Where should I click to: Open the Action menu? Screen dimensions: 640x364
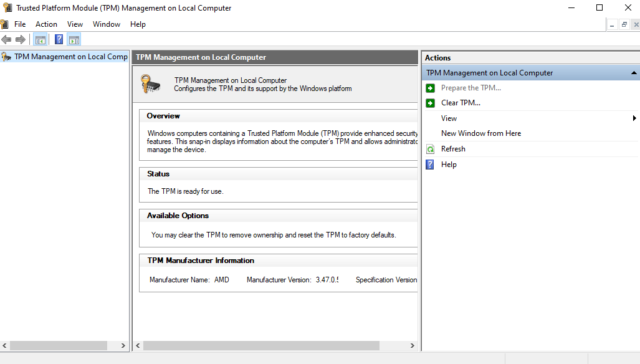[46, 24]
